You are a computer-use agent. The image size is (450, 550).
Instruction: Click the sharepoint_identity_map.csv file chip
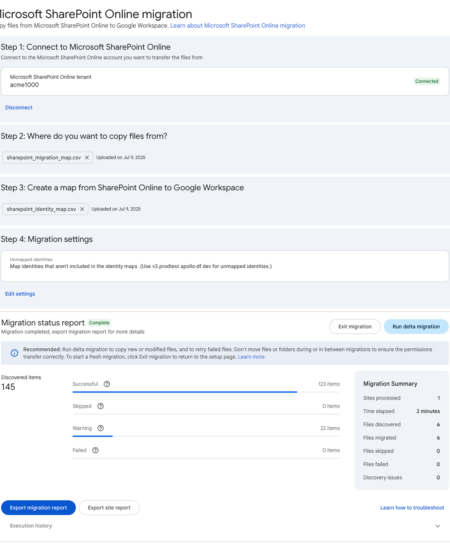(45, 209)
